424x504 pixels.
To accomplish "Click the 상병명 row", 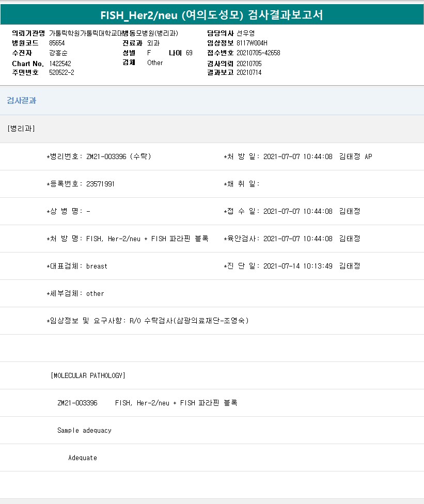I will [69, 211].
